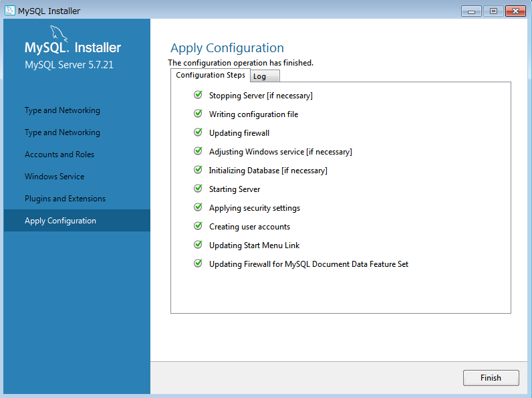The image size is (532, 398).
Task: Click the check icon for Applying security settings
Action: click(x=198, y=207)
